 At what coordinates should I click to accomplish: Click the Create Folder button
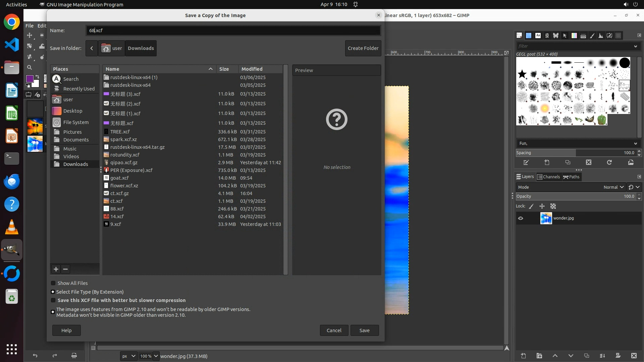click(x=363, y=48)
